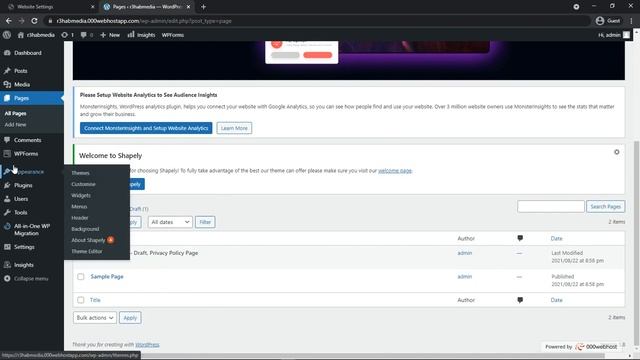Click New in the admin bar

(x=110, y=35)
